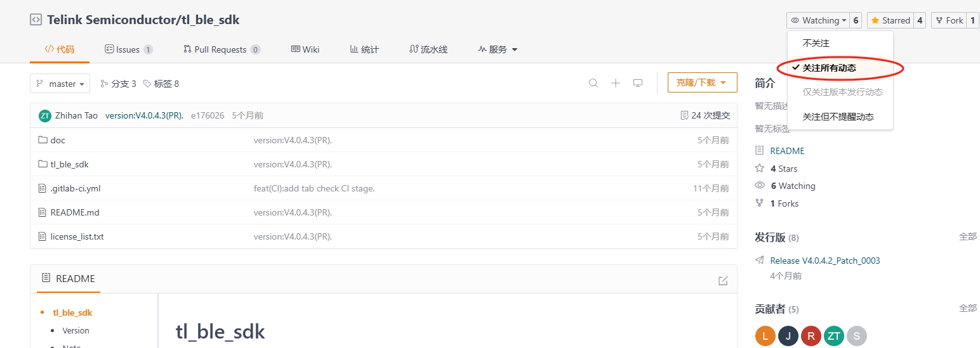Click the plus icon to add a file
Screen dimensions: 980x348
click(616, 83)
